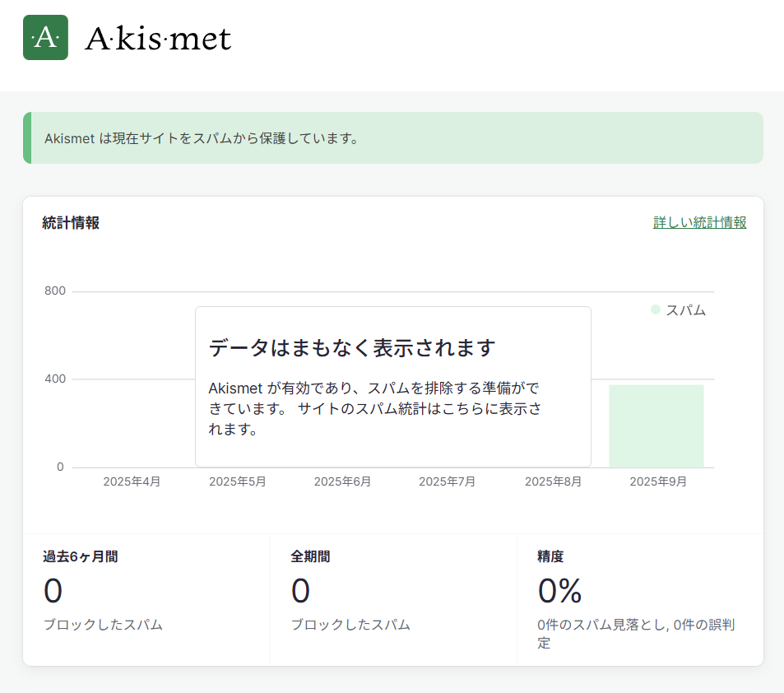Click the green protection notice banner

pyautogui.click(x=392, y=138)
